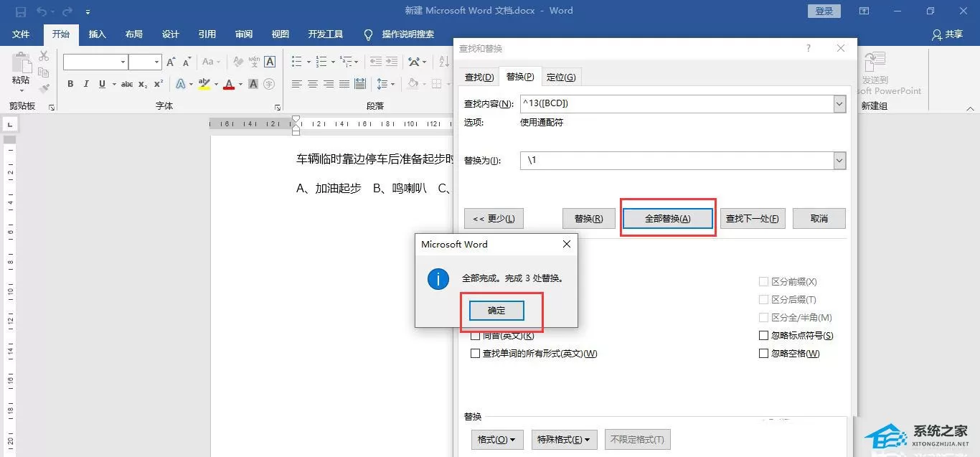
Task: Open the phonetic guide wén icon
Action: (253, 62)
